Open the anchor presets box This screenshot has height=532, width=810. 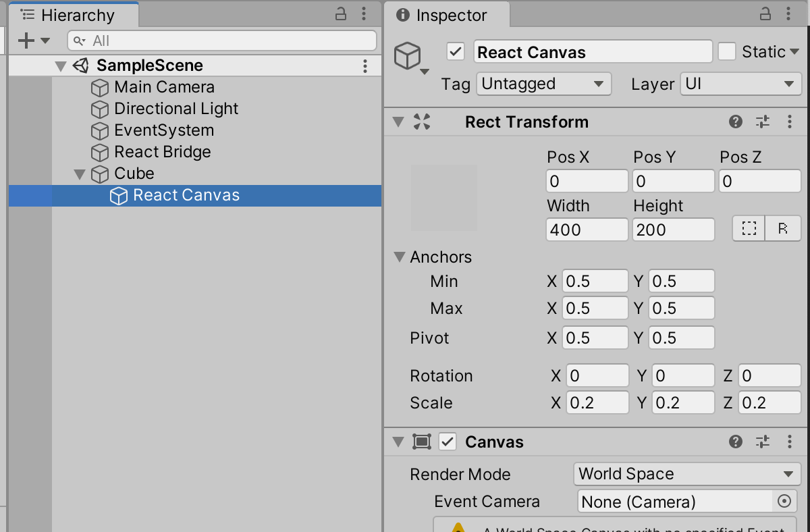click(444, 198)
